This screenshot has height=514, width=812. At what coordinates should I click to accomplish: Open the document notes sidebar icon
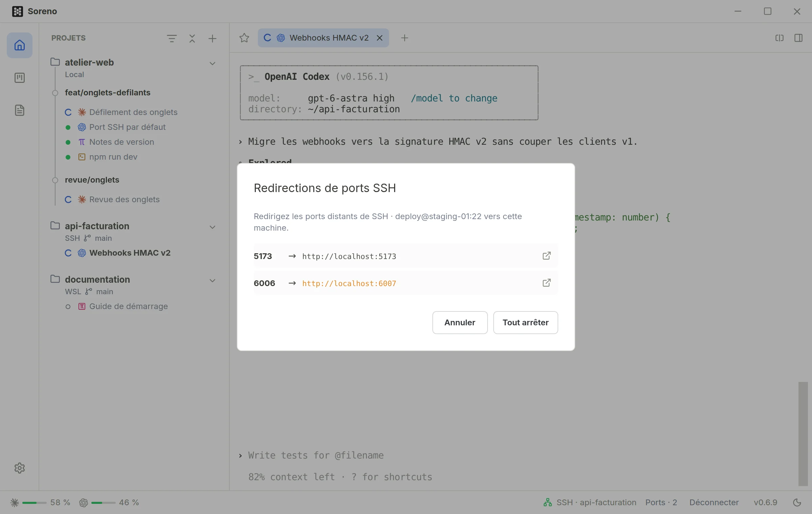[20, 110]
